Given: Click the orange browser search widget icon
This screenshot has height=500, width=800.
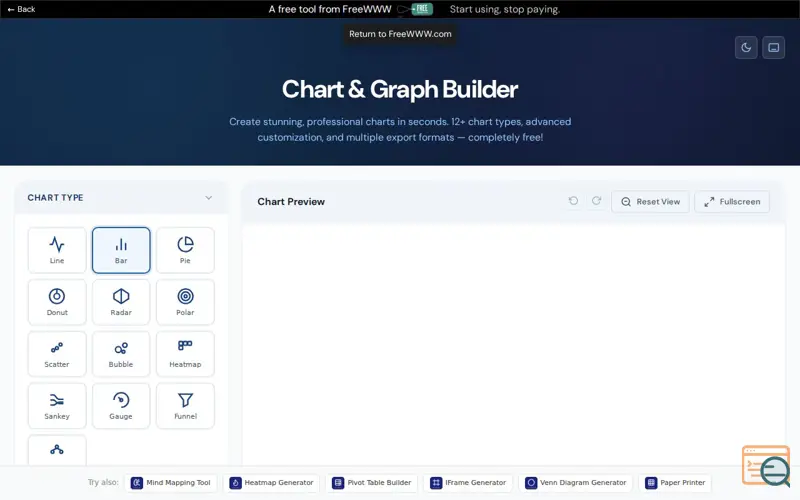Looking at the screenshot, I should click(766, 465).
